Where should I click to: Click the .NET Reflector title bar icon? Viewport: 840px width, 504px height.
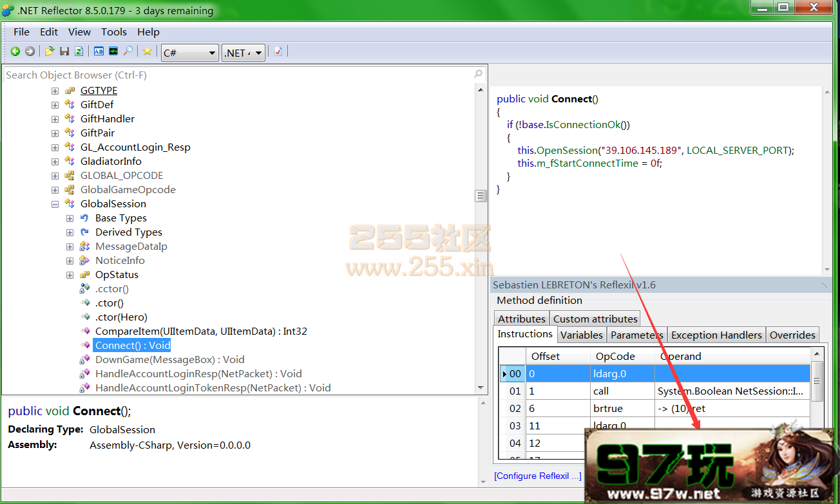tap(8, 10)
